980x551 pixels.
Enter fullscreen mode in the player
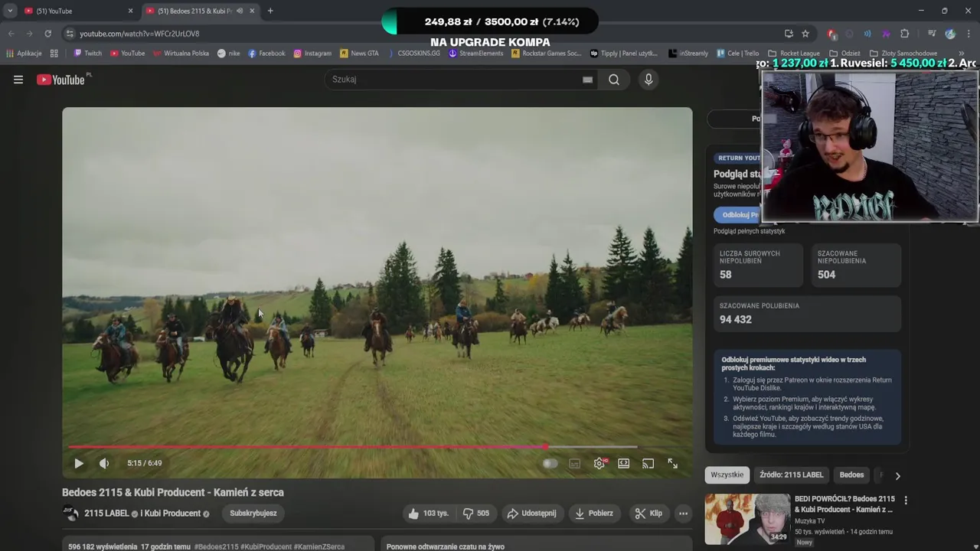(672, 463)
